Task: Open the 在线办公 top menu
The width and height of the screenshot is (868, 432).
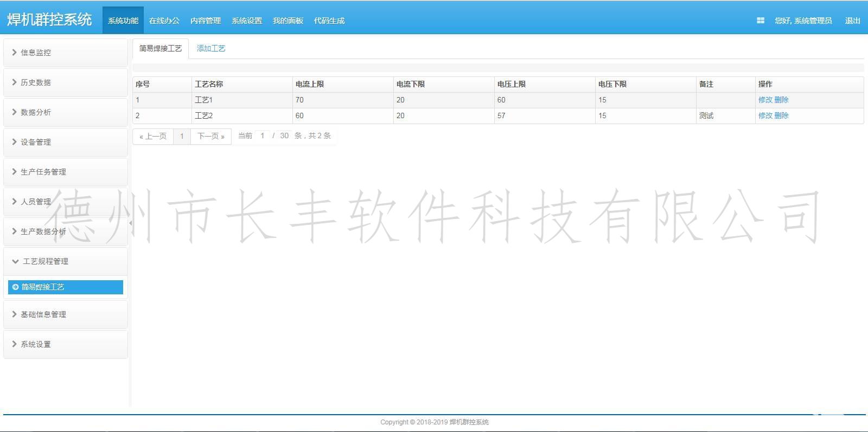Action: [164, 21]
